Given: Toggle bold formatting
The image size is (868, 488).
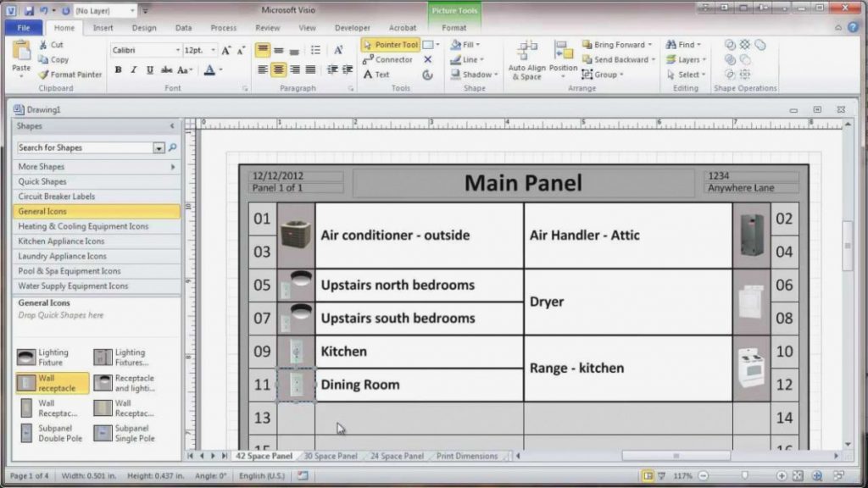Looking at the screenshot, I should 118,70.
